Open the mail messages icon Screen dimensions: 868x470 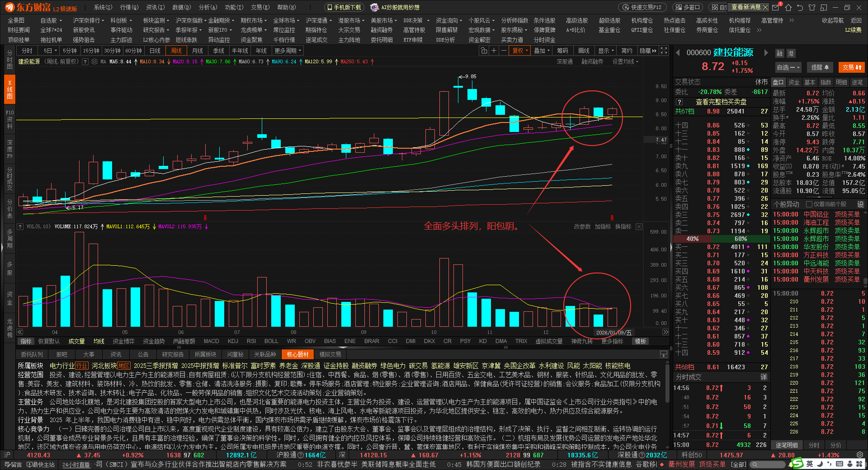point(776,7)
